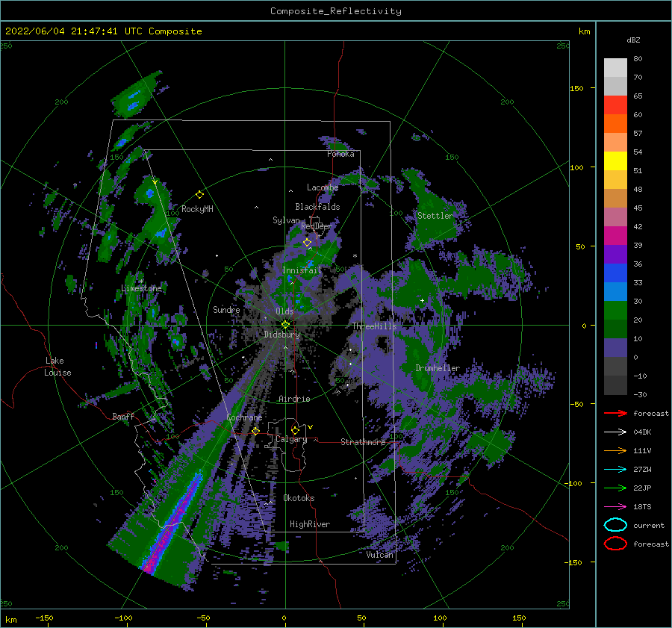Select the orange-red swatch in dBZ scale
672x628 pixels.
click(615, 123)
